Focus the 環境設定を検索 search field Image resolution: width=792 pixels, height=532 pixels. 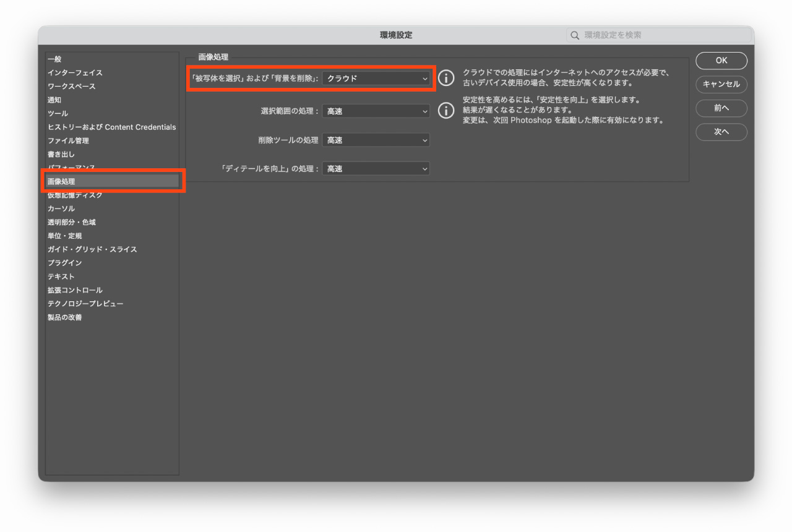(x=658, y=35)
